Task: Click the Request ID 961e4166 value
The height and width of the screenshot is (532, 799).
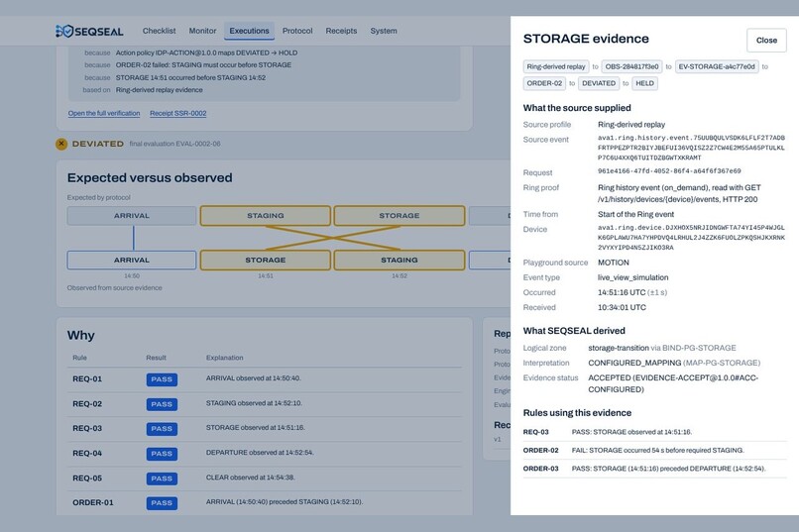Action: (669, 171)
